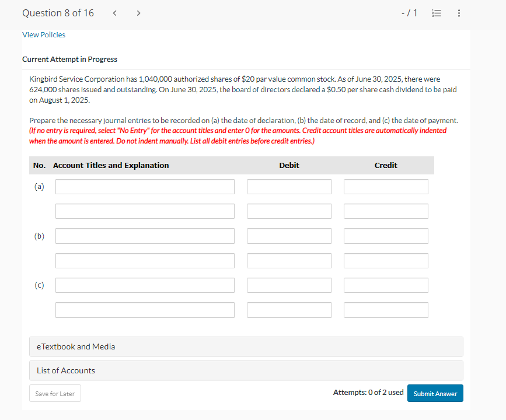This screenshot has height=420, width=506.
Task: Click the 'Account Titles and Explanation' column header
Action: coord(111,166)
